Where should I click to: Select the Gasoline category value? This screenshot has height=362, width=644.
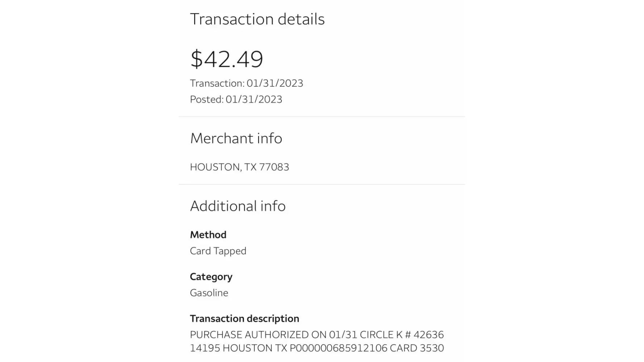(x=209, y=293)
